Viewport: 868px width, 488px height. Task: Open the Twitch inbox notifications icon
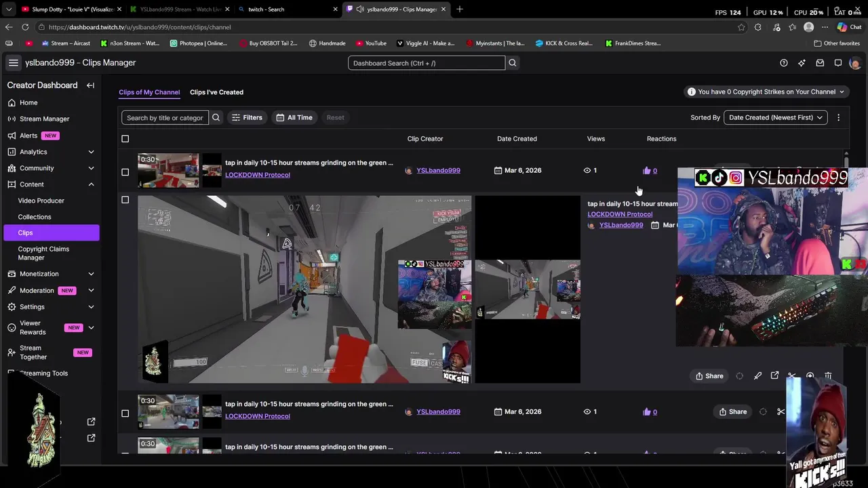(820, 63)
